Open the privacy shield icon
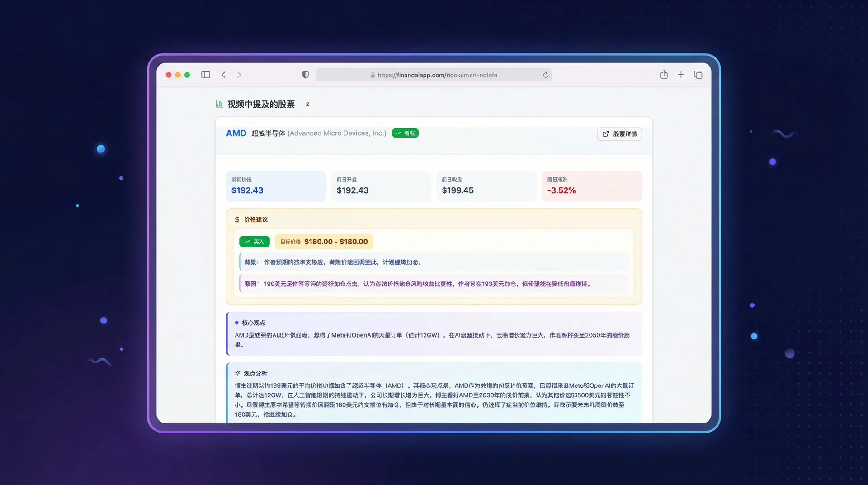This screenshot has width=868, height=485. (306, 75)
